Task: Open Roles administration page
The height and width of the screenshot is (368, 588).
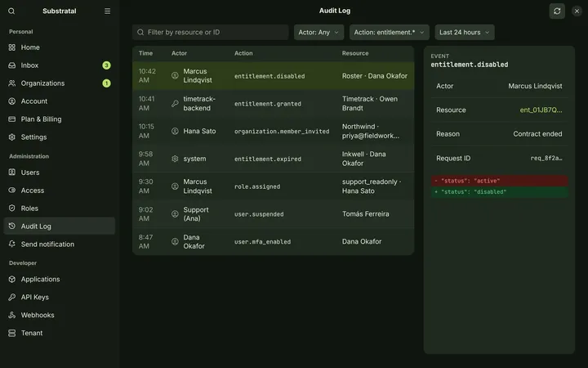Action: pos(60,208)
